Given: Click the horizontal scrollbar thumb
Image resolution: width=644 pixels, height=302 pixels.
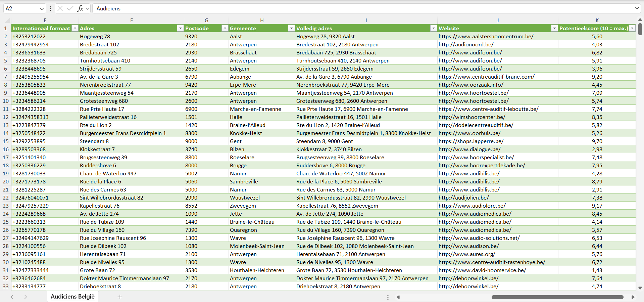Looking at the screenshot, I should pos(557,297).
